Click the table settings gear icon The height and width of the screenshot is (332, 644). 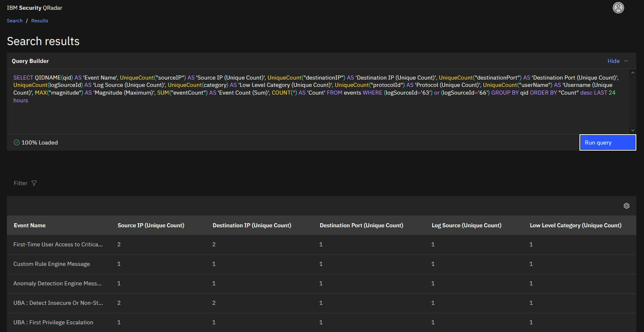pos(626,206)
